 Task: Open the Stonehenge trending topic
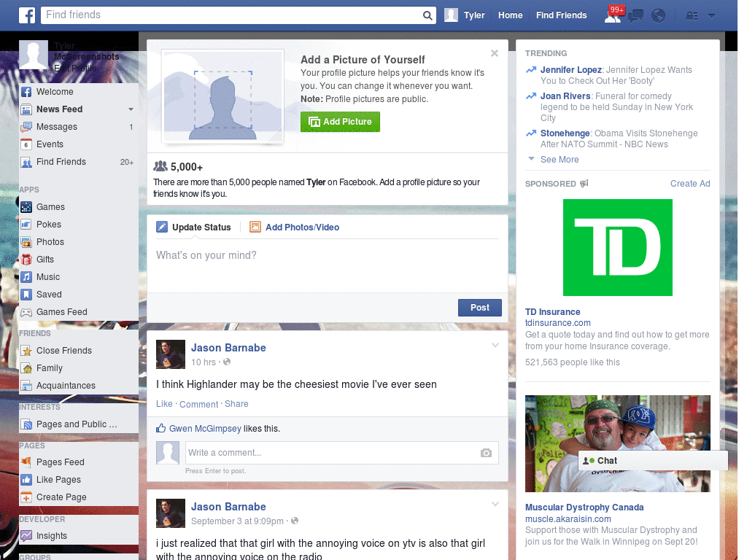pyautogui.click(x=565, y=133)
